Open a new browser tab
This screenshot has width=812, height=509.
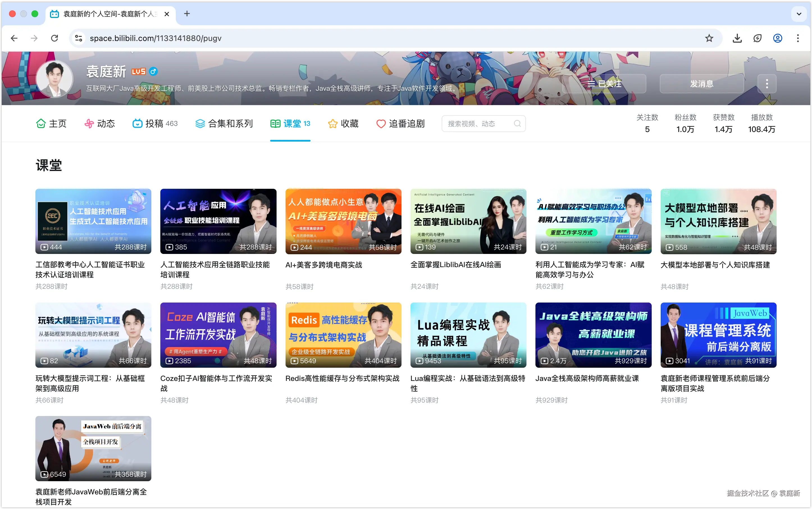tap(187, 14)
